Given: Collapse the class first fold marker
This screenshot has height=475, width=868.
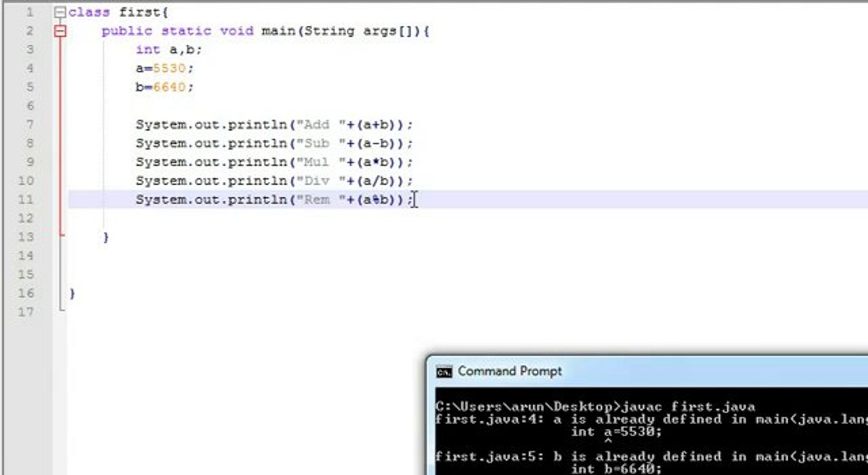Looking at the screenshot, I should click(60, 12).
